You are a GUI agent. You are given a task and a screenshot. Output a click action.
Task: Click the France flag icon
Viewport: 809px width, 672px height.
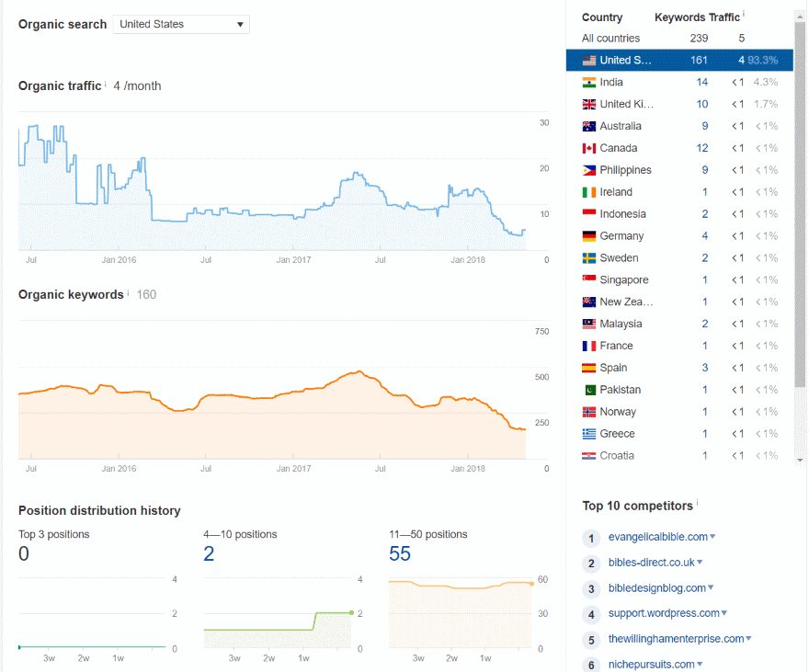[x=589, y=346]
